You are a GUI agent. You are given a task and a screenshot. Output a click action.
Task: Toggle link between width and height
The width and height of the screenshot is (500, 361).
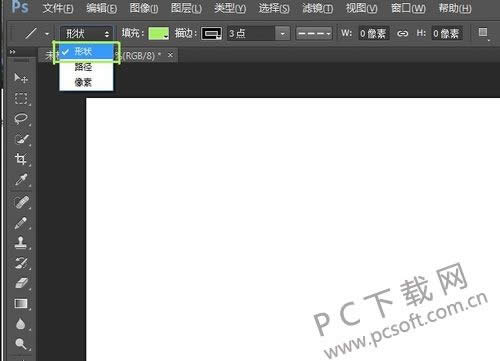[402, 34]
